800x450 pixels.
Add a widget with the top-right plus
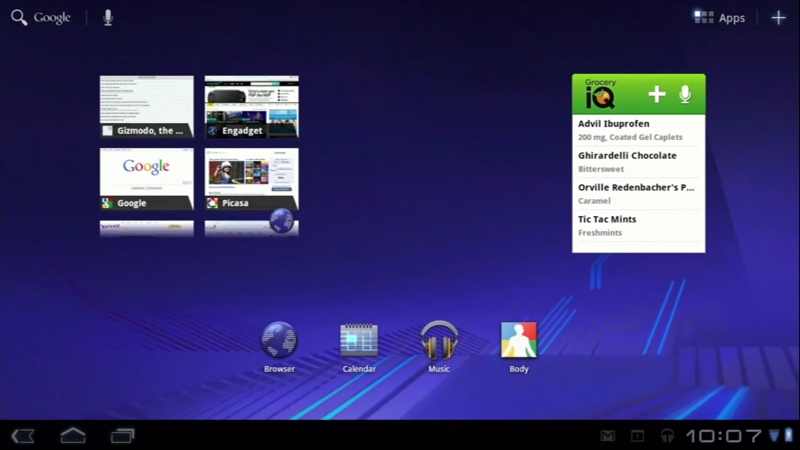click(778, 18)
